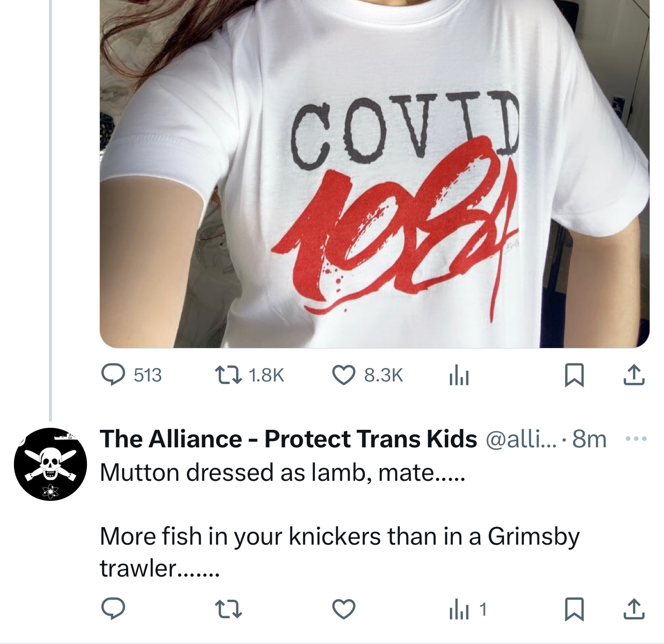664x644 pixels.
Task: Bookmark the Grimsby trawler reply
Action: (x=574, y=610)
